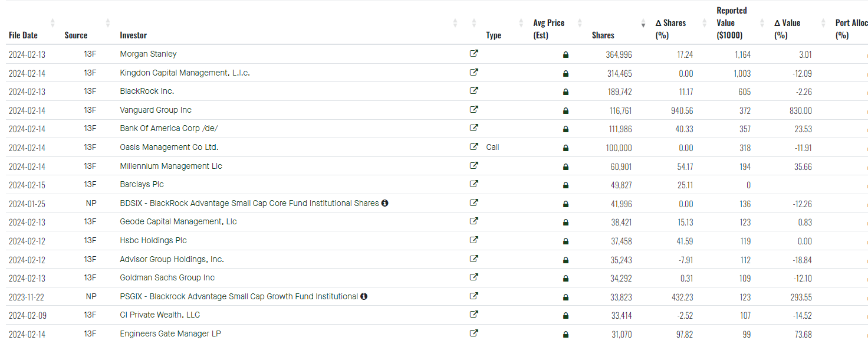Open Millennium Management Llc investor page
This screenshot has width=868, height=340.
pos(171,166)
